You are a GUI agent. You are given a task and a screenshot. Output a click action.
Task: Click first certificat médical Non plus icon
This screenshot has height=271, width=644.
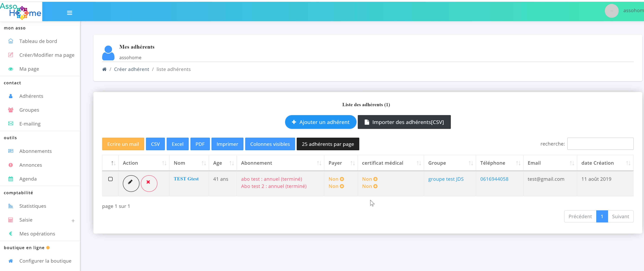pos(375,179)
